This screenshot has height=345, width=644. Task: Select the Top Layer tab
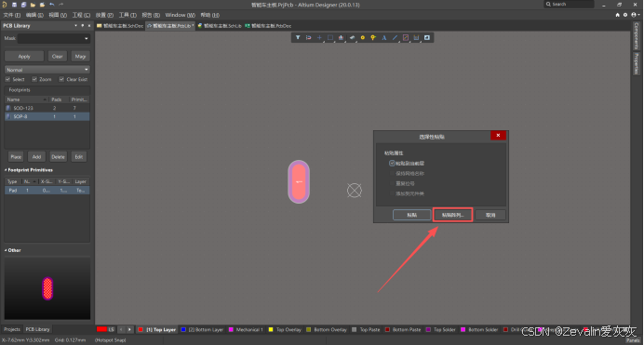point(157,330)
